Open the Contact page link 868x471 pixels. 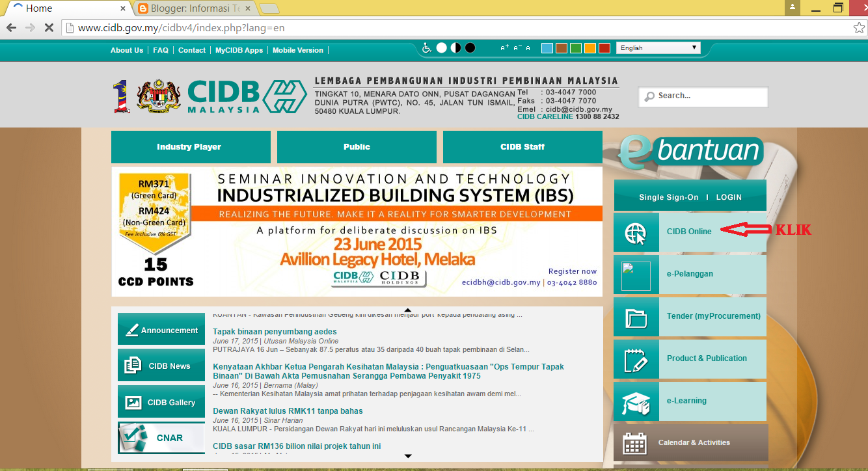point(192,50)
